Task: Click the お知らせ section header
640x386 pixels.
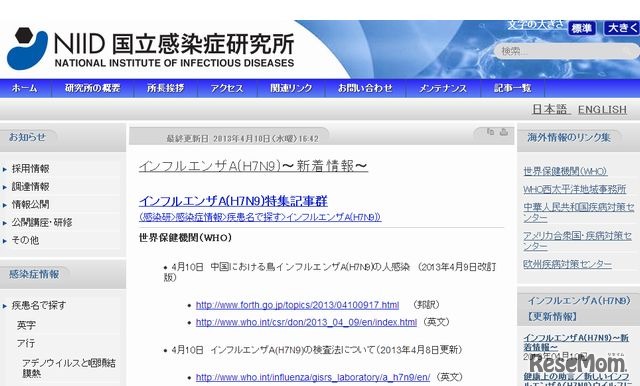Action: pos(27,137)
